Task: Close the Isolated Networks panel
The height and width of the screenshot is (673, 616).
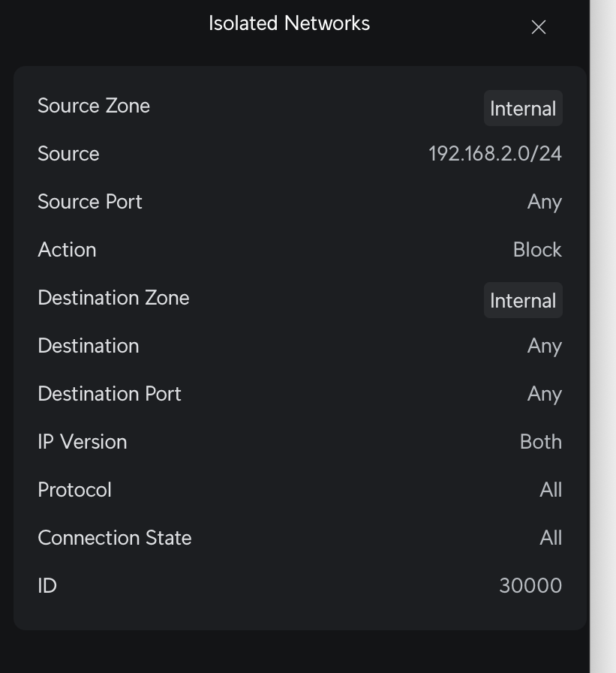Action: (538, 28)
